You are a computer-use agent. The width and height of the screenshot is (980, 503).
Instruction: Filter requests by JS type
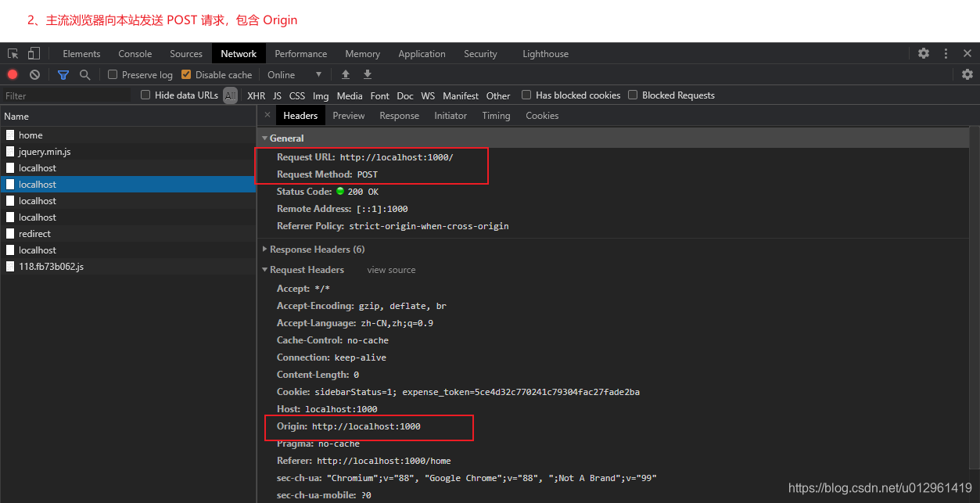[277, 95]
